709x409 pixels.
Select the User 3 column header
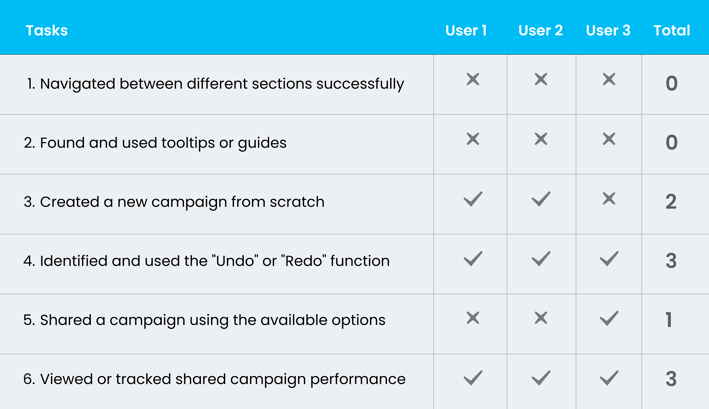click(x=608, y=30)
